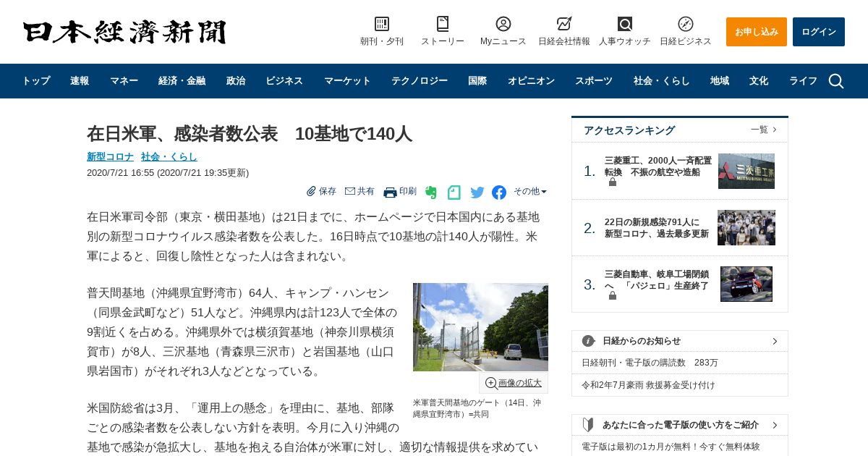868x456 pixels.
Task: Open the 人事ウオッチ search icon
Action: (x=625, y=24)
